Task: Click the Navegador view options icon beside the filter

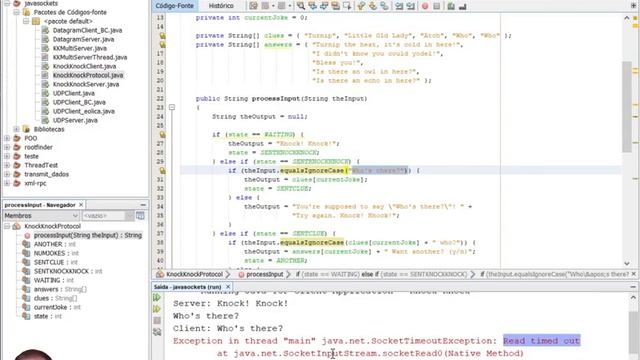Action: [140, 216]
